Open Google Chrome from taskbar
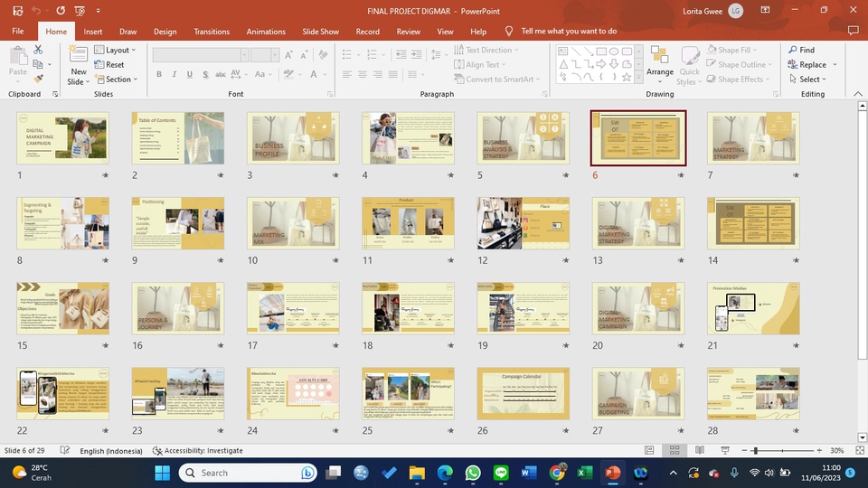868x488 pixels. (x=557, y=473)
